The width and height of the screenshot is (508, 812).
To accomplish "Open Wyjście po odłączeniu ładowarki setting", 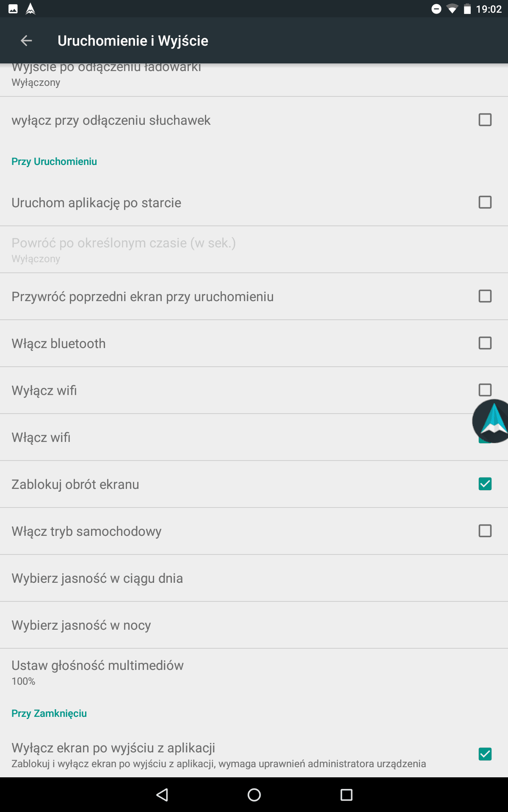I will pos(254,80).
